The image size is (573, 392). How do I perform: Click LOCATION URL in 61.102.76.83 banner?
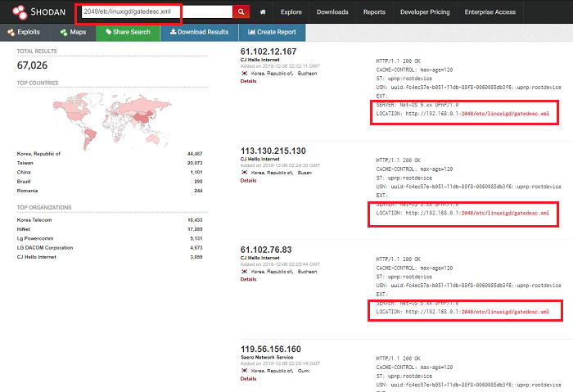coord(477,312)
